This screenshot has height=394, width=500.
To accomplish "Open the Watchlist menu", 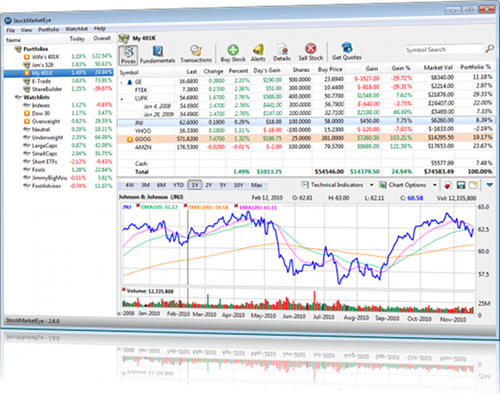I will click(76, 29).
